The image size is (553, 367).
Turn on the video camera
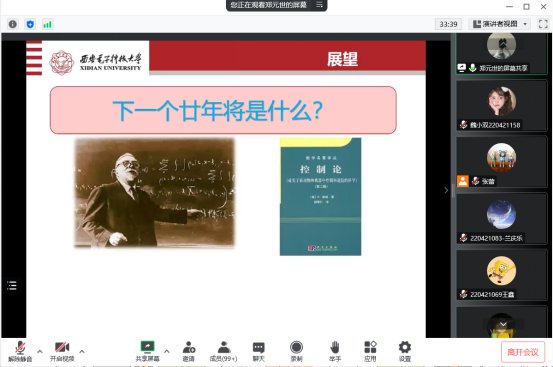62,351
